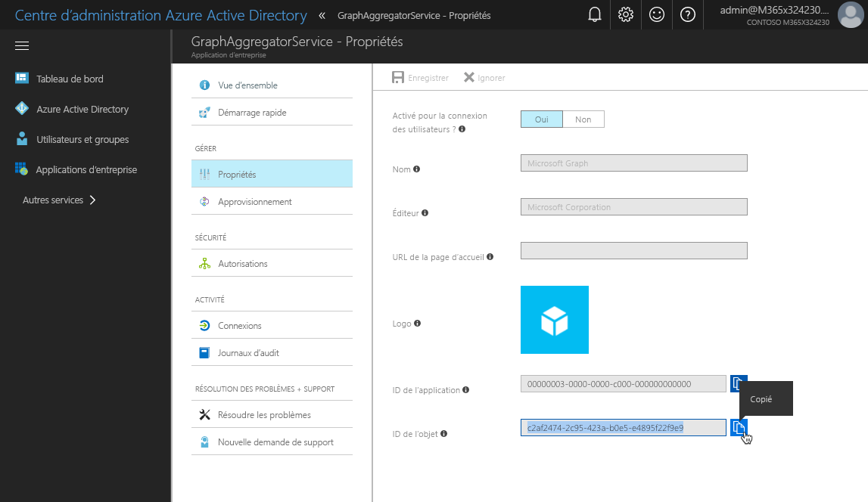
Task: Give feedback via the smiley face icon
Action: pos(656,14)
